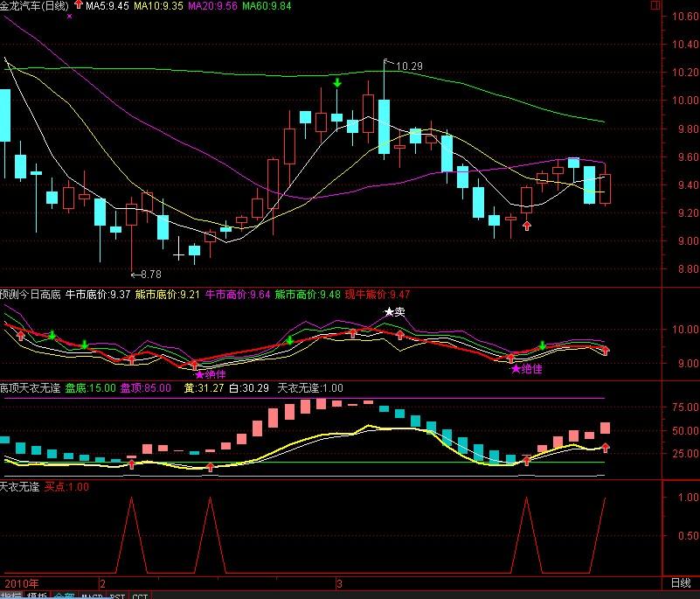Click the 底顶天衣无逢 indicator title

(x=31, y=387)
